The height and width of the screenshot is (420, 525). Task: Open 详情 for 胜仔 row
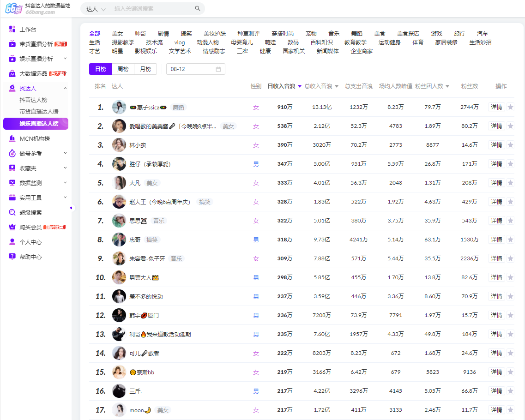point(496,164)
